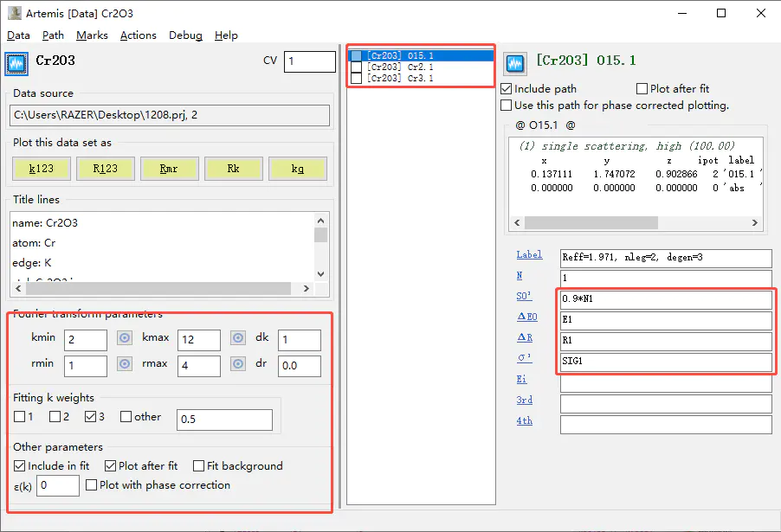Plot data as k123
Image resolution: width=781 pixels, height=532 pixels.
[42, 169]
